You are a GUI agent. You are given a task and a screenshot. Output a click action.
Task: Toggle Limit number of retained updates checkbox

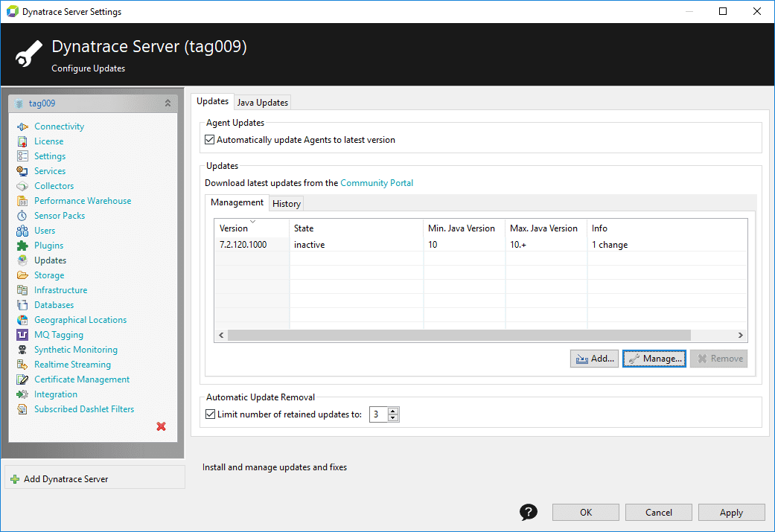(x=210, y=414)
